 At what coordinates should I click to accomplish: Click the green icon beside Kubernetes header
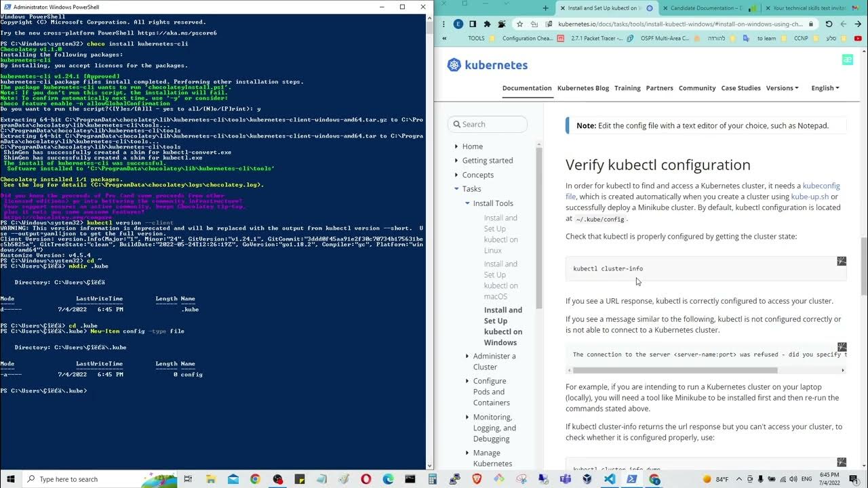[x=847, y=60]
